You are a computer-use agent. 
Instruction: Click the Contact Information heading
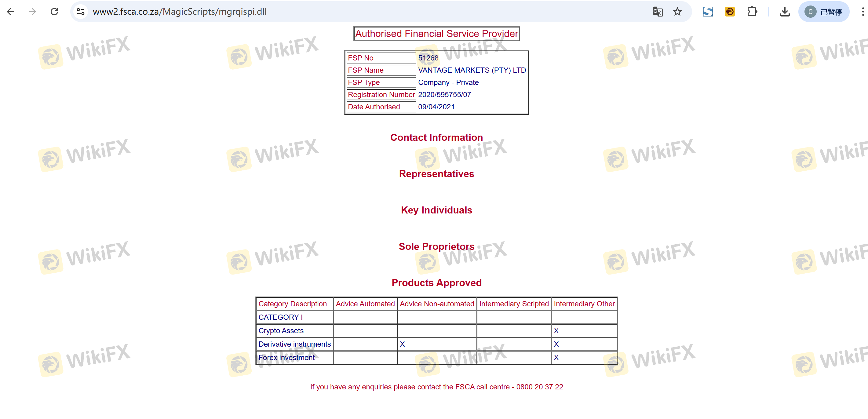click(x=436, y=137)
